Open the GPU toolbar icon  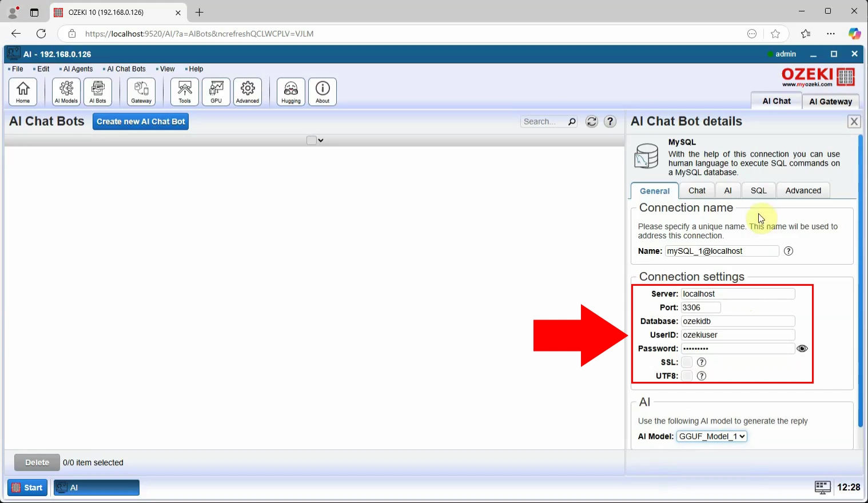tap(216, 91)
